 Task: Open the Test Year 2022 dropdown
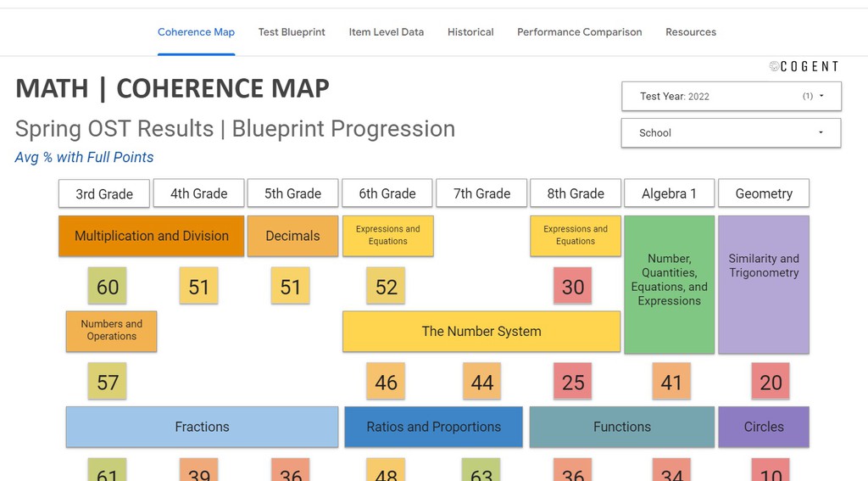[x=732, y=97]
